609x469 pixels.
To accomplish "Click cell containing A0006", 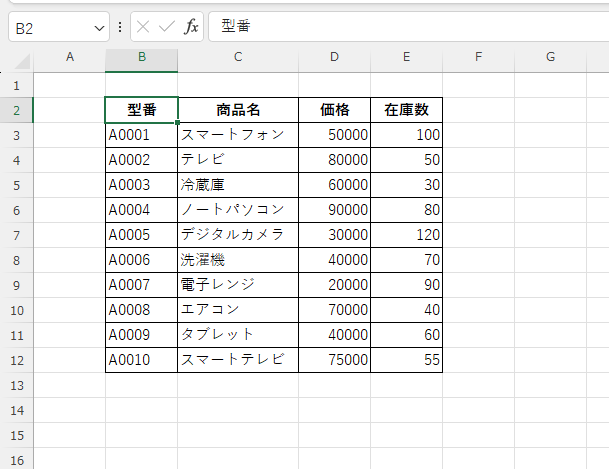I will coord(142,260).
